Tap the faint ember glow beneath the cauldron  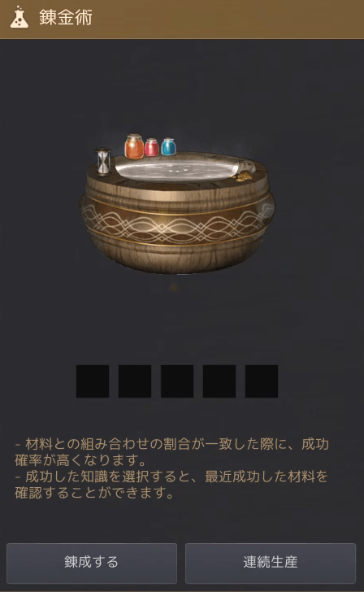click(x=173, y=288)
